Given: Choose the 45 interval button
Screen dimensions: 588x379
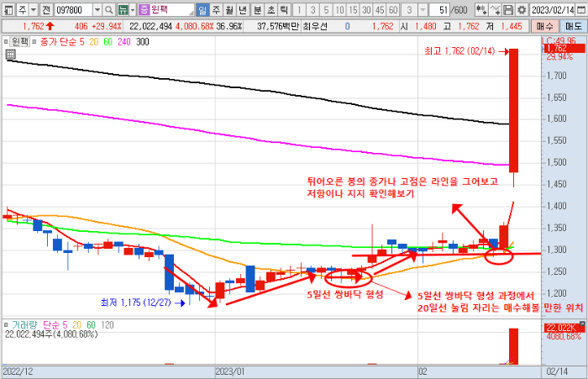Looking at the screenshot, I should coord(381,10).
